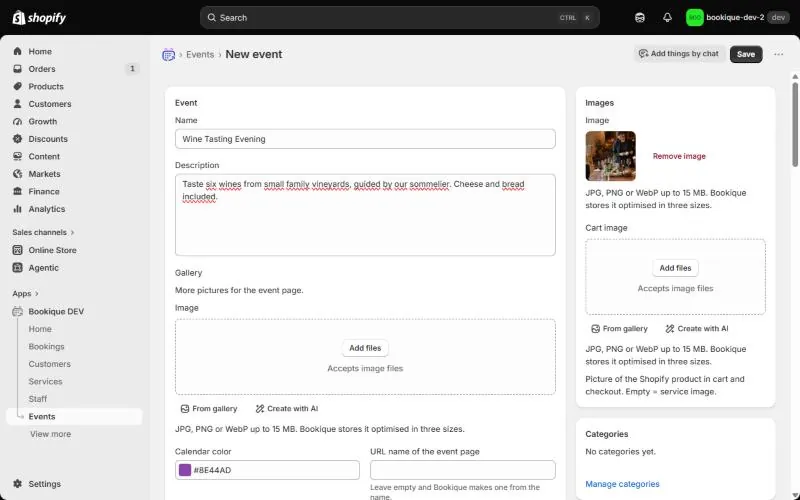Viewport: 800px width, 500px height.
Task: Click Create with AI under Cart image
Action: (697, 329)
